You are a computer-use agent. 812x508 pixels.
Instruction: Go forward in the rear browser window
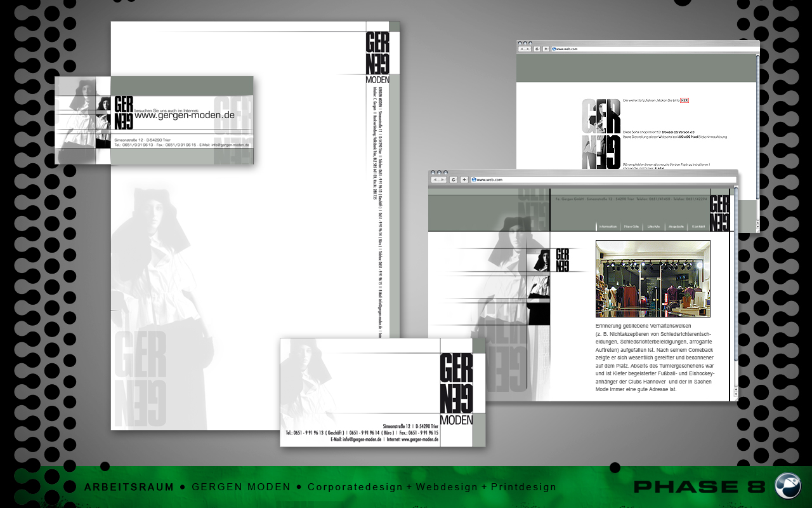528,48
